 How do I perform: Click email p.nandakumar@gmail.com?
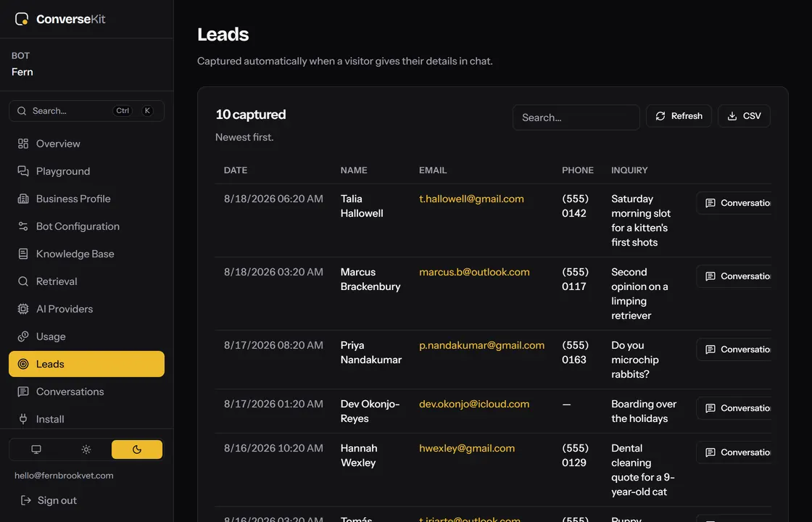(481, 345)
